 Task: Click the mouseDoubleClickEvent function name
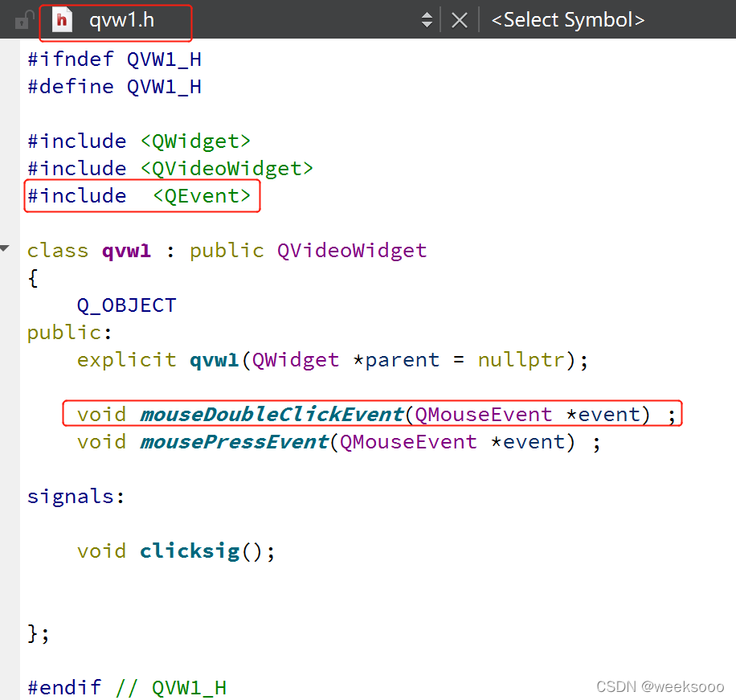point(272,415)
